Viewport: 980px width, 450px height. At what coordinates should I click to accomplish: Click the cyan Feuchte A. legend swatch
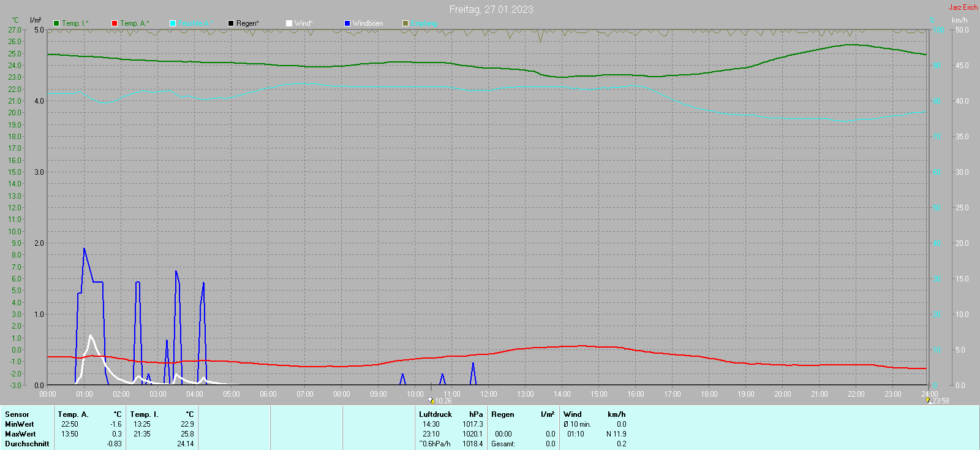click(x=173, y=23)
